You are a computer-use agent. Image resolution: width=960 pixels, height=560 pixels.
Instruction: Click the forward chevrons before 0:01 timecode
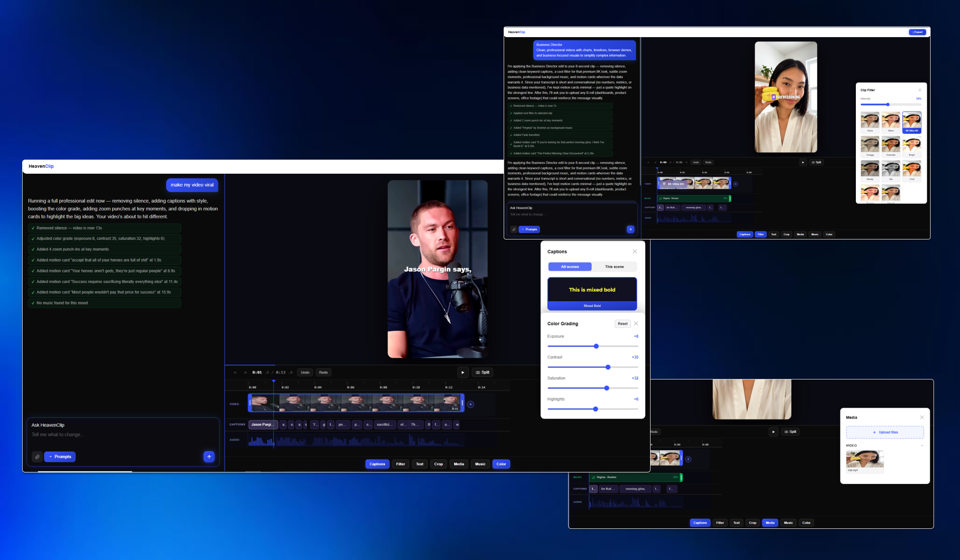point(245,373)
